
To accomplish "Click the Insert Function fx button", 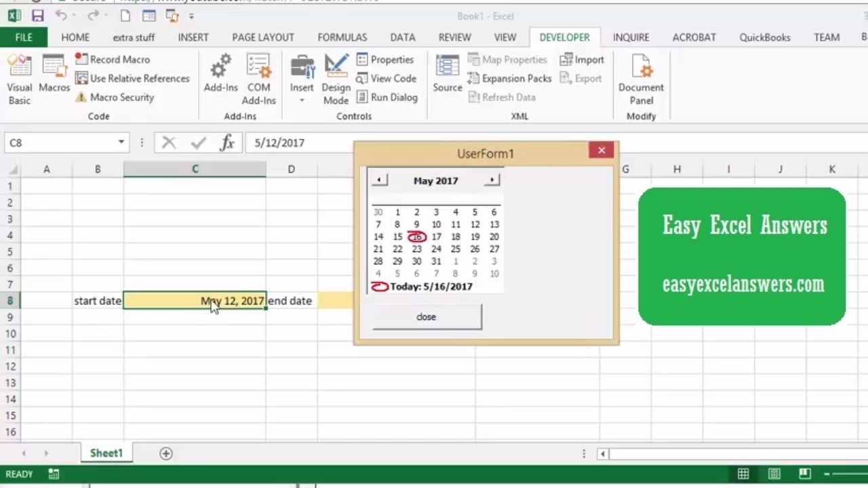I will (x=227, y=142).
